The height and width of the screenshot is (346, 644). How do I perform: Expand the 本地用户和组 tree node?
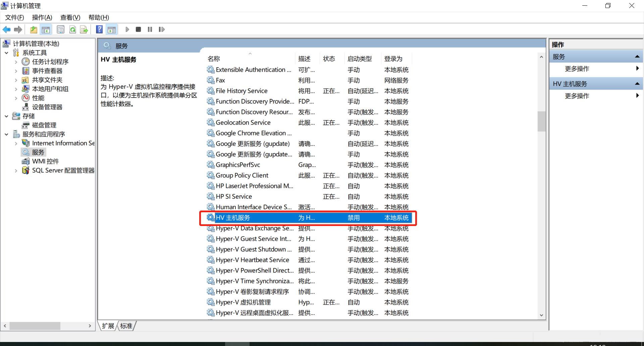pyautogui.click(x=16, y=89)
